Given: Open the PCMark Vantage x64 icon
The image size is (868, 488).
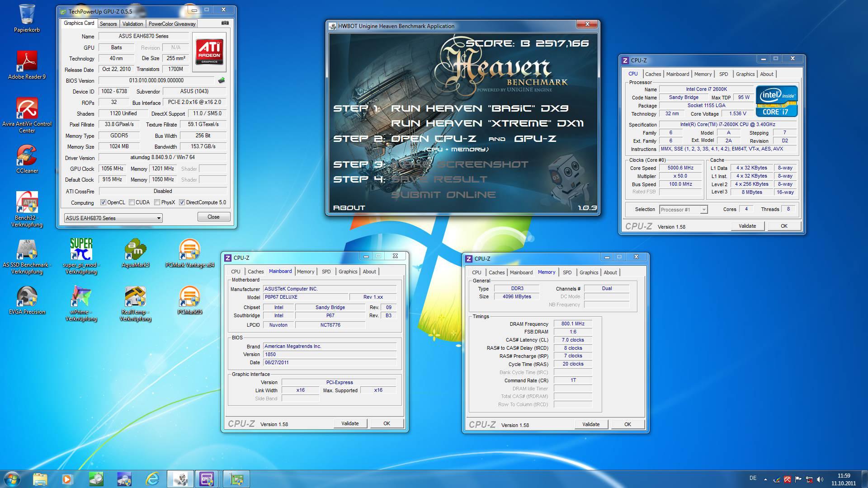Looking at the screenshot, I should (x=189, y=252).
